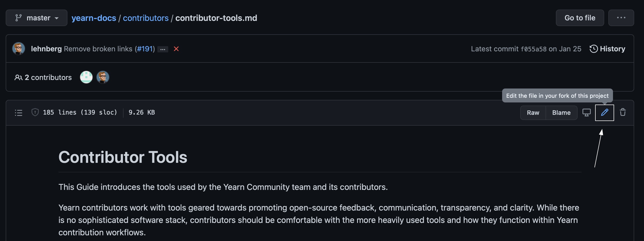This screenshot has width=644, height=241.
Task: Open the table of contents list icon
Action: (19, 113)
